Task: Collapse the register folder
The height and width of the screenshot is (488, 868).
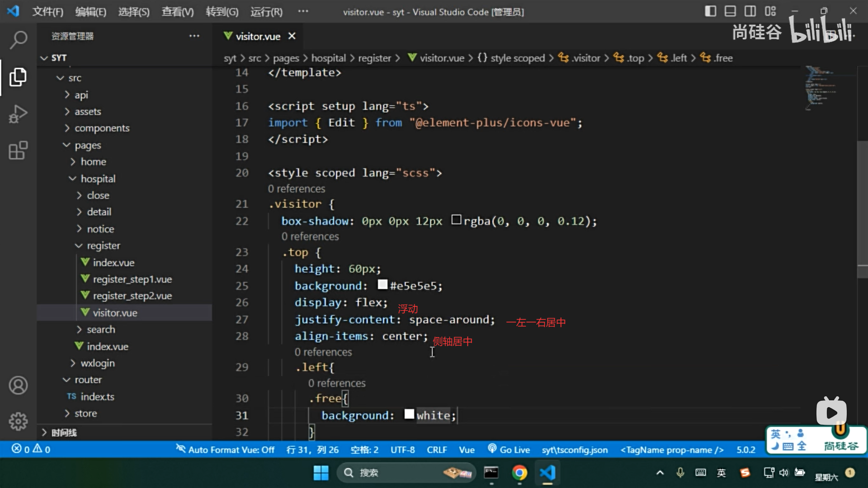Action: 103,246
